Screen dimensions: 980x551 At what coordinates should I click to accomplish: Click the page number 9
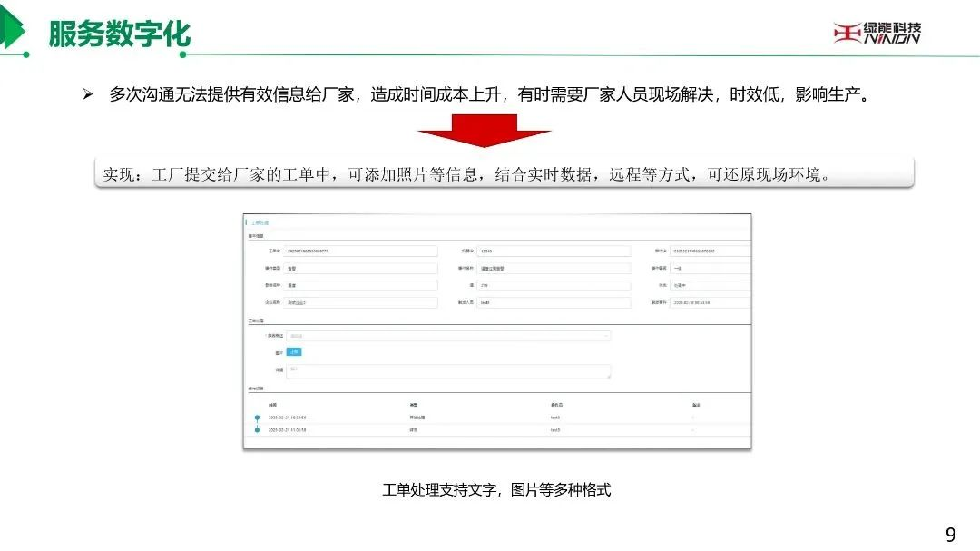pyautogui.click(x=950, y=535)
